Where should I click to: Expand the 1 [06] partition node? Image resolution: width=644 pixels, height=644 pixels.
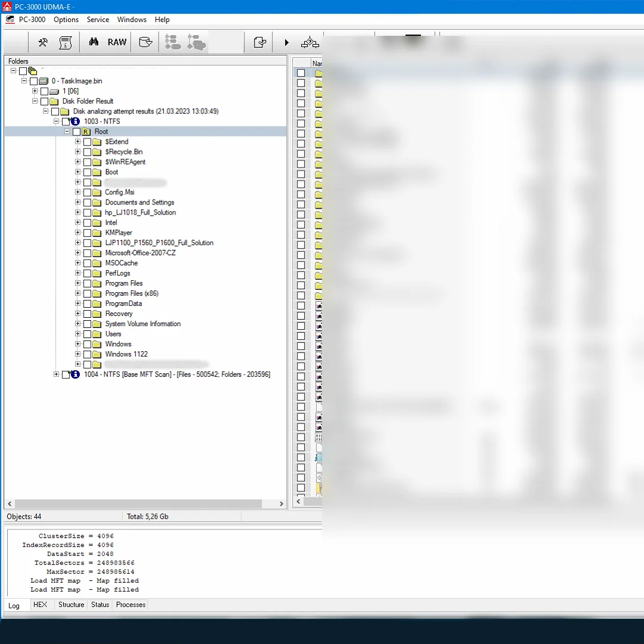tap(35, 91)
